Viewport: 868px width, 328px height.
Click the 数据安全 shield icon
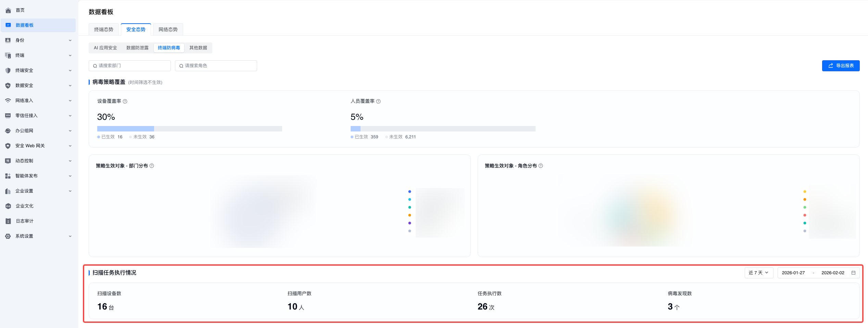click(x=8, y=85)
